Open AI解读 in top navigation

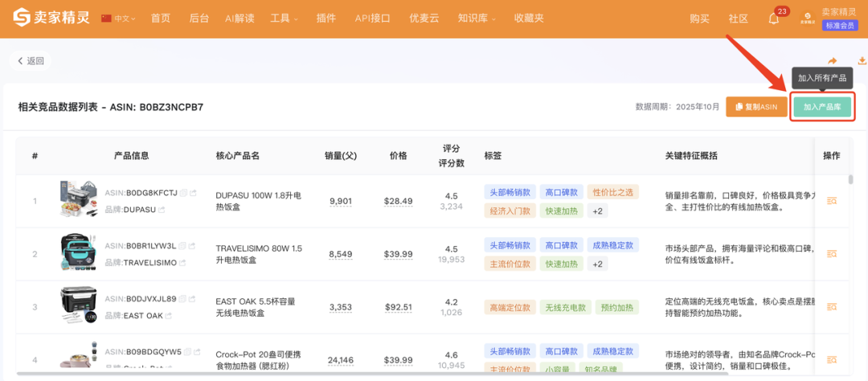pyautogui.click(x=240, y=18)
